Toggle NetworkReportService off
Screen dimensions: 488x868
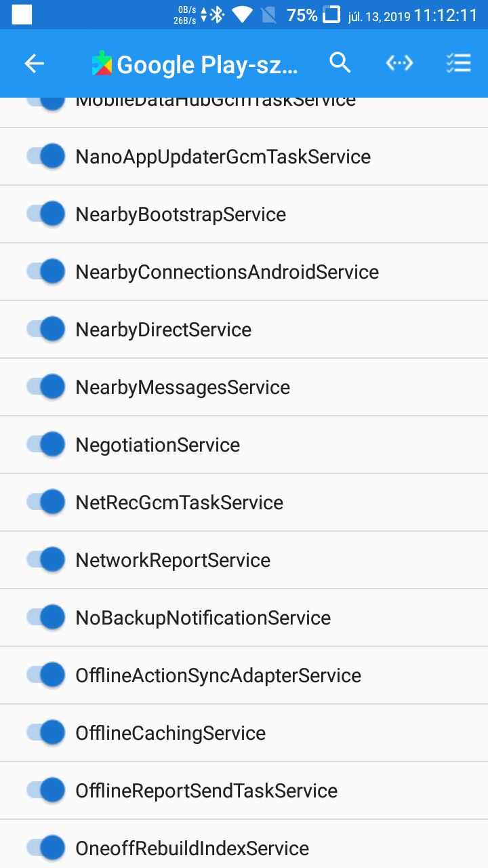click(x=46, y=559)
